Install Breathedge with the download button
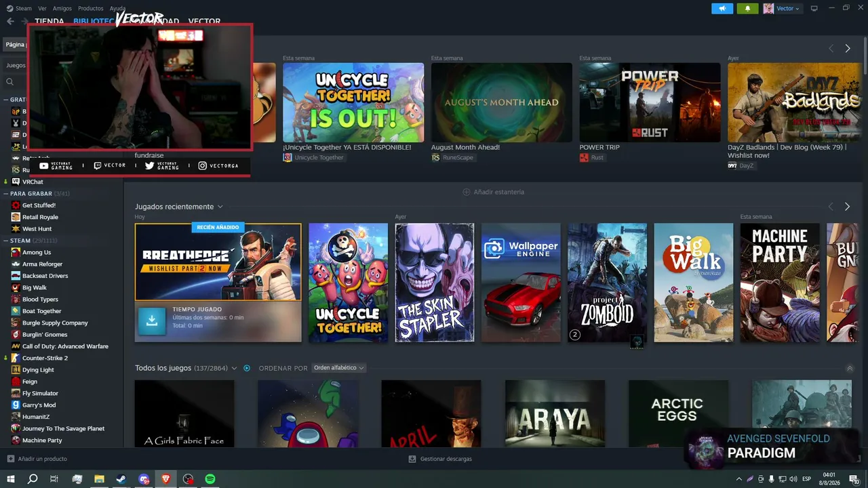This screenshot has height=488, width=868. [152, 321]
